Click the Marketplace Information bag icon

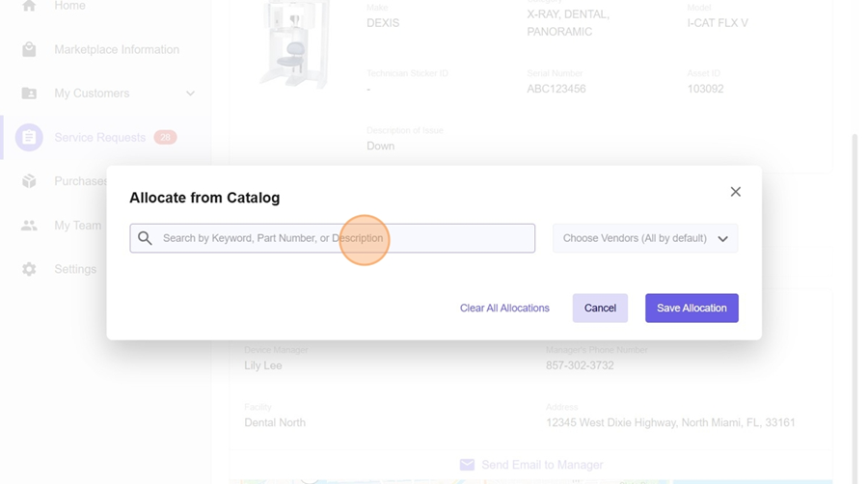(29, 49)
